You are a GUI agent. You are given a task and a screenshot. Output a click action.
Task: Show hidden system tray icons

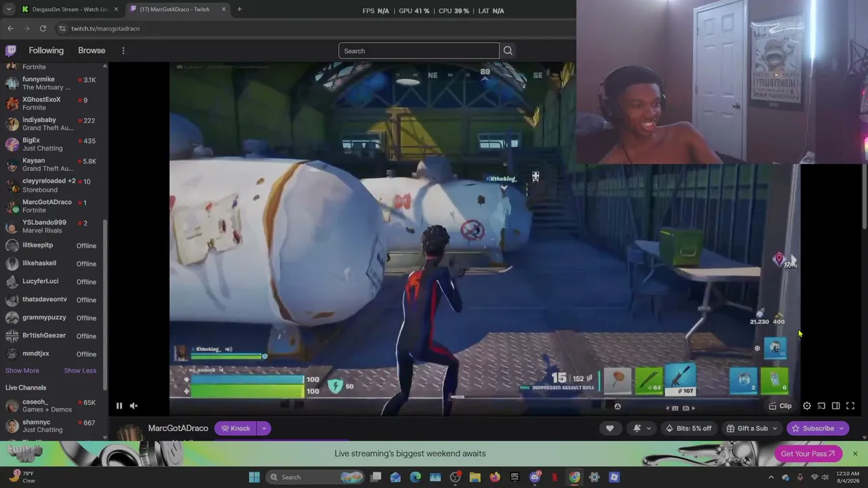pyautogui.click(x=771, y=477)
